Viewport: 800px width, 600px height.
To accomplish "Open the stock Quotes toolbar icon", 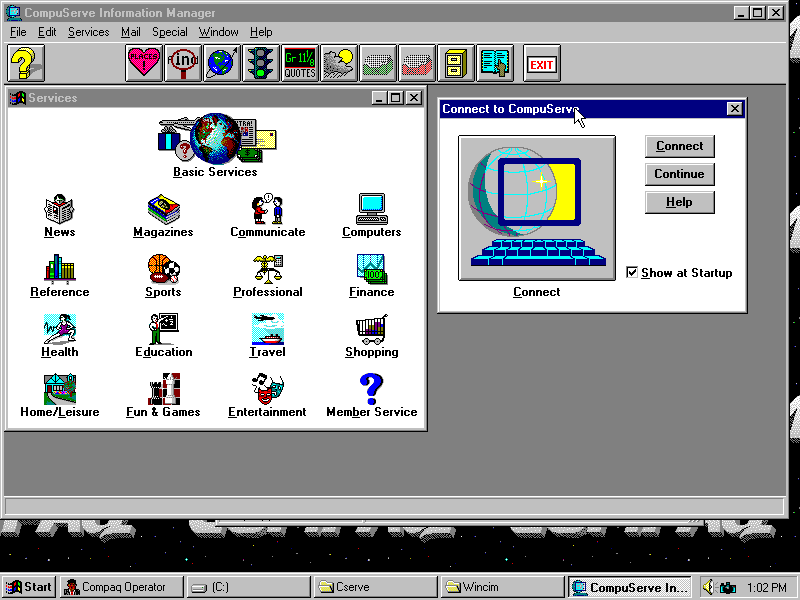I will pyautogui.click(x=299, y=63).
